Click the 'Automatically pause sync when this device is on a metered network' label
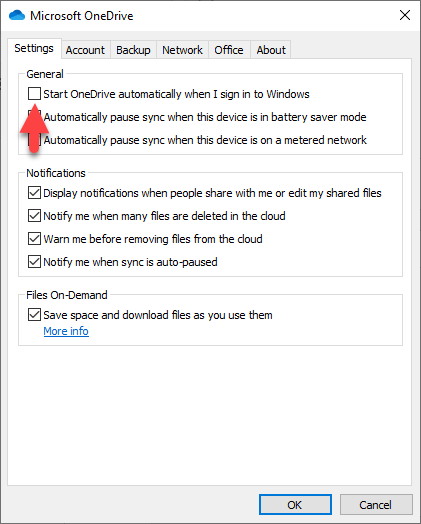The width and height of the screenshot is (421, 524). (205, 140)
